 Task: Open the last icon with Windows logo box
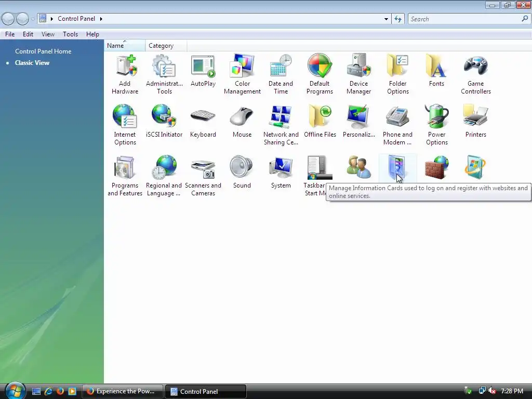pyautogui.click(x=476, y=167)
